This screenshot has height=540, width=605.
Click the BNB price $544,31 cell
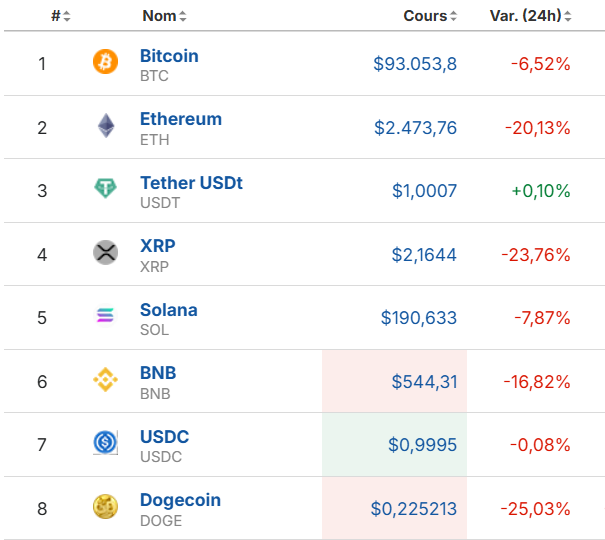(x=394, y=381)
